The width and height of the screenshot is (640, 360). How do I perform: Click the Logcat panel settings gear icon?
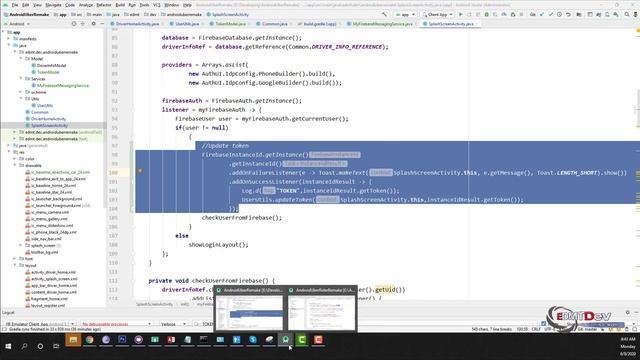[628, 312]
